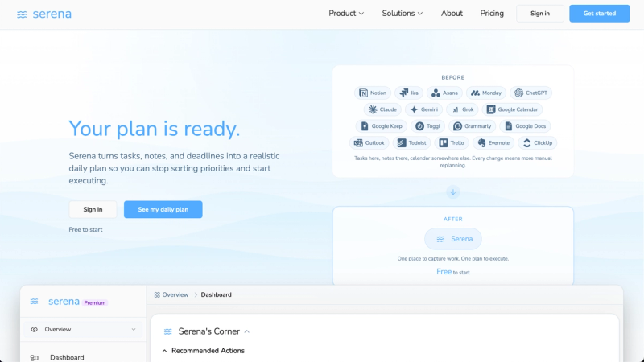Screen dimensions: 644x362
Task: Click the Jira icon chip
Action: 409,93
